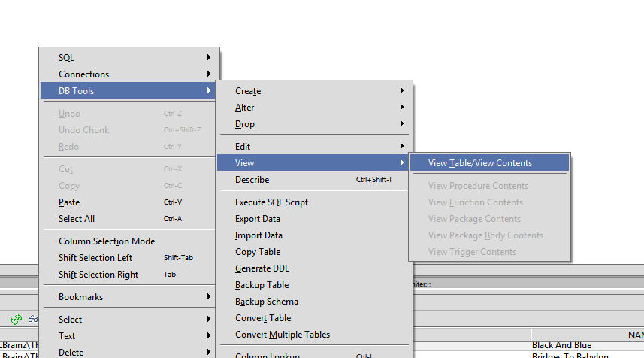Click the binoculars find icon in the results toolbar
The height and width of the screenshot is (358, 644).
click(x=33, y=319)
